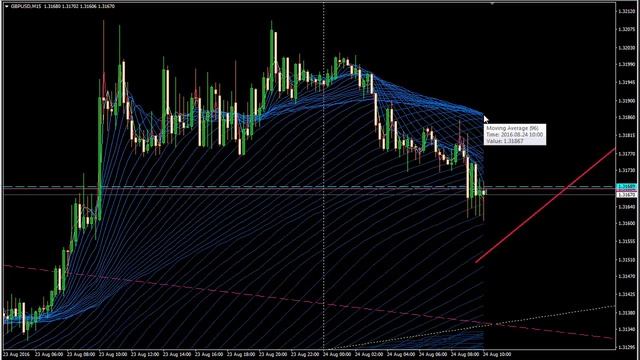This screenshot has width=640, height=360.
Task: Click the 1.31860 price scale label
Action: tap(627, 118)
